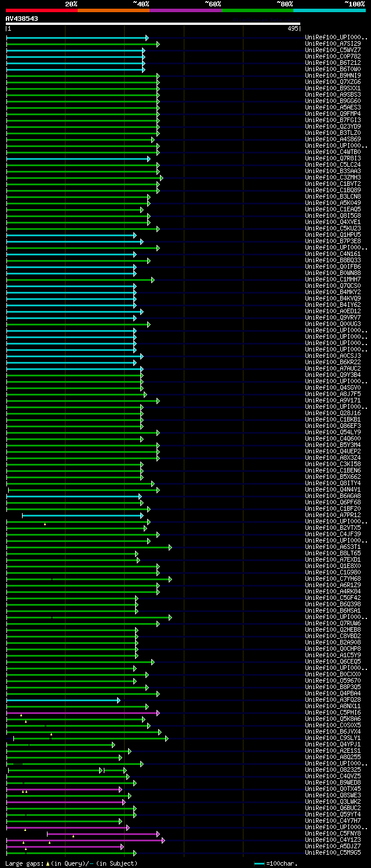Select the UniRef100_C5LC24 label
371x868 pixels.
333,164
